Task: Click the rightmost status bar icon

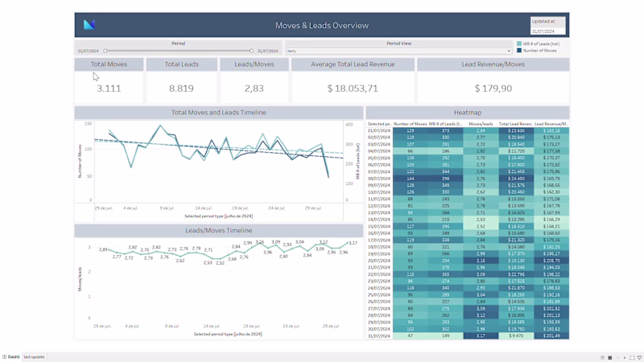Action: pos(639,358)
